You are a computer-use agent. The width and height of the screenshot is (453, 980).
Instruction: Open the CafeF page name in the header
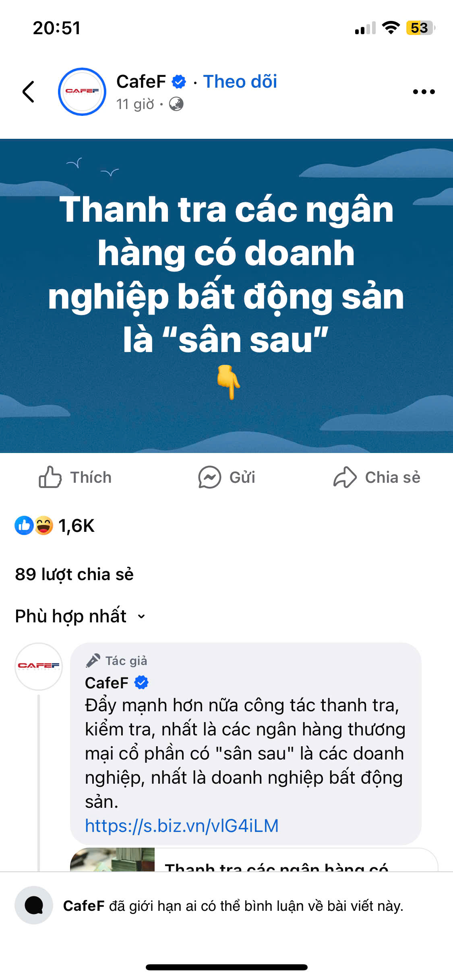coord(141,82)
